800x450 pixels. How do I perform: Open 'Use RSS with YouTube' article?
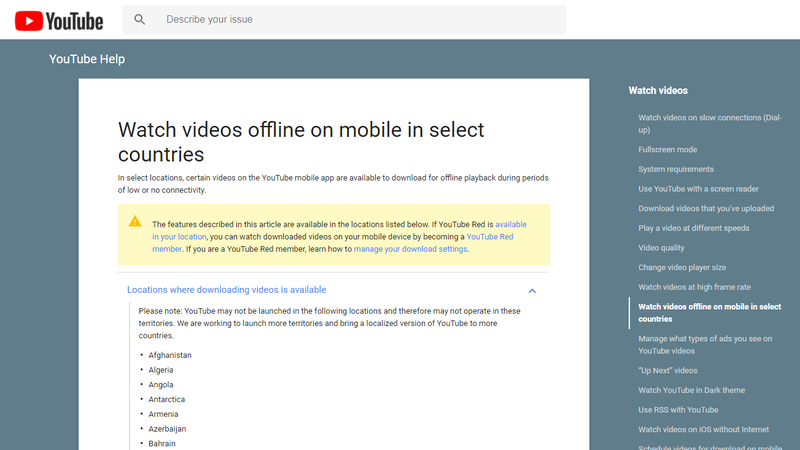coord(678,410)
